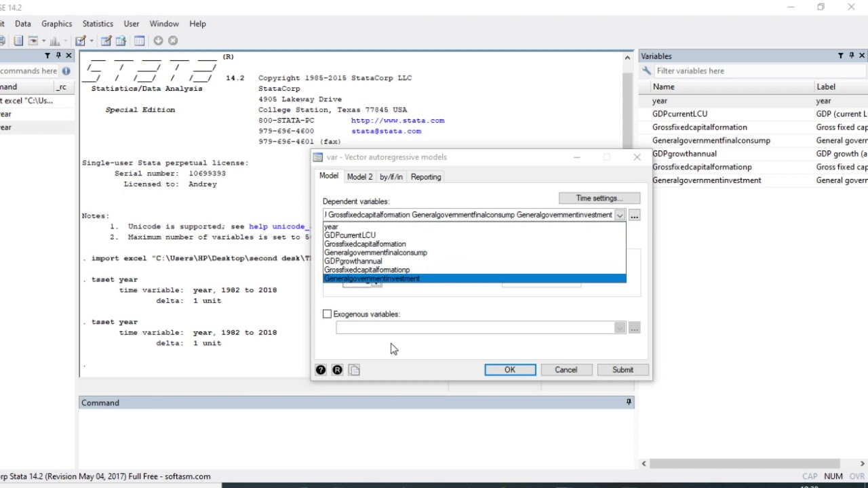Pin the Variables panel
Screen dimensions: 868x488
tap(852, 56)
